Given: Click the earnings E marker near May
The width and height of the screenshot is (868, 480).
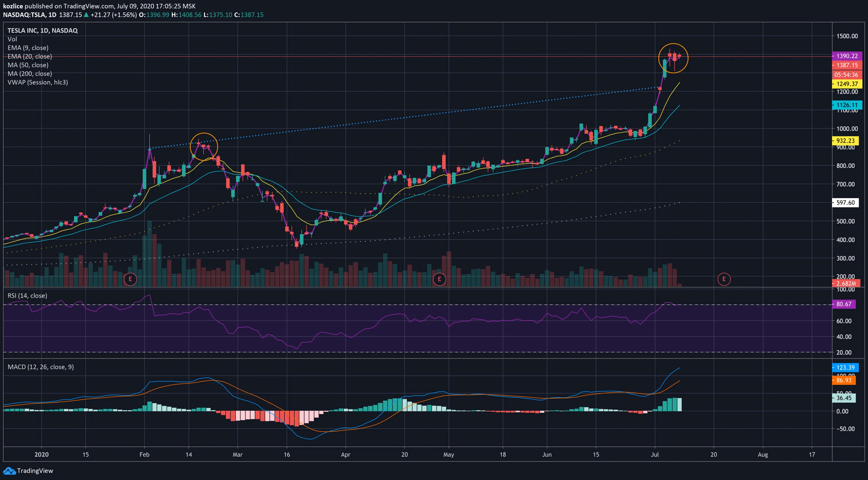Looking at the screenshot, I should 439,279.
